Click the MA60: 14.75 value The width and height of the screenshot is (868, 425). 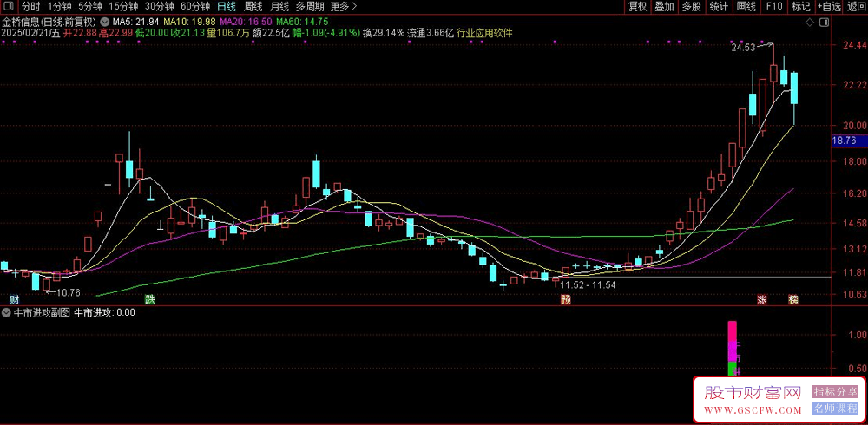point(302,22)
